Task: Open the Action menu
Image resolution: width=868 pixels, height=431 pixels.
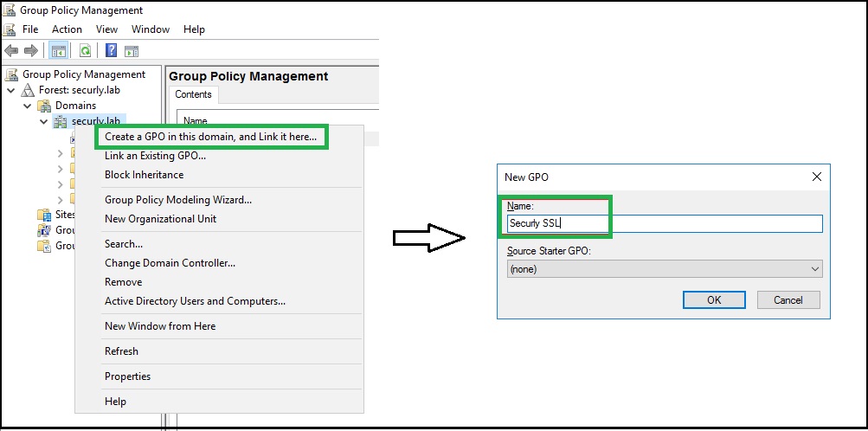Action: [67, 29]
